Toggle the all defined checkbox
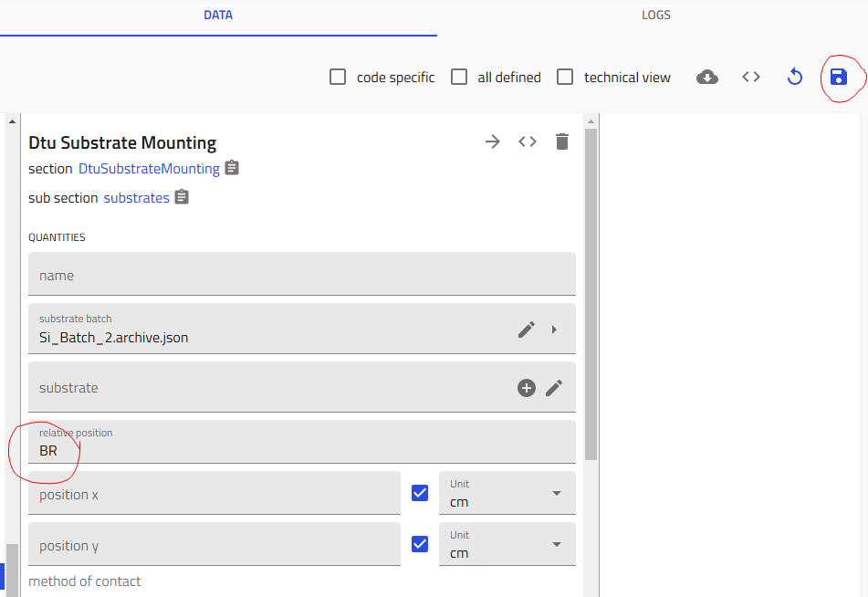 [x=459, y=78]
